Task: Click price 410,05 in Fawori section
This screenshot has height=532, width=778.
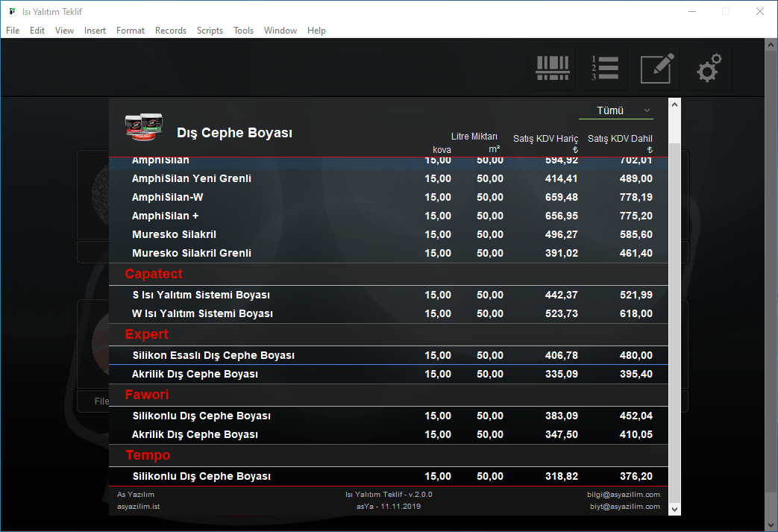Action: pos(636,435)
